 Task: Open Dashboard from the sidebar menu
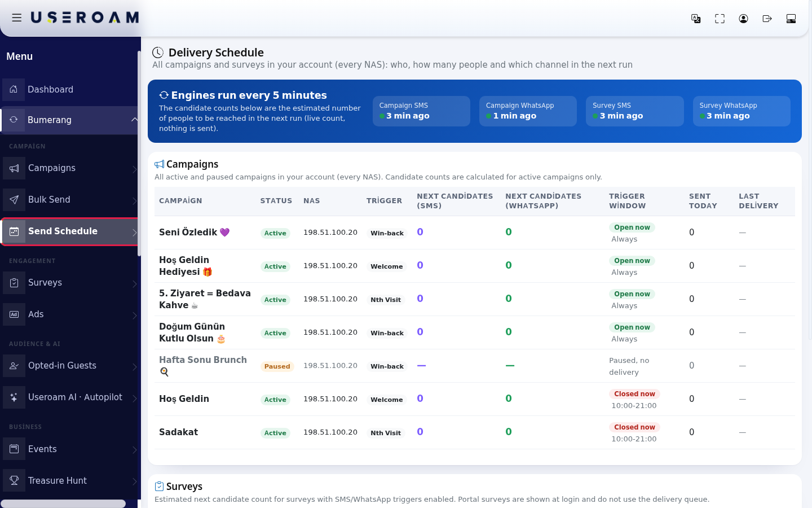[69, 89]
